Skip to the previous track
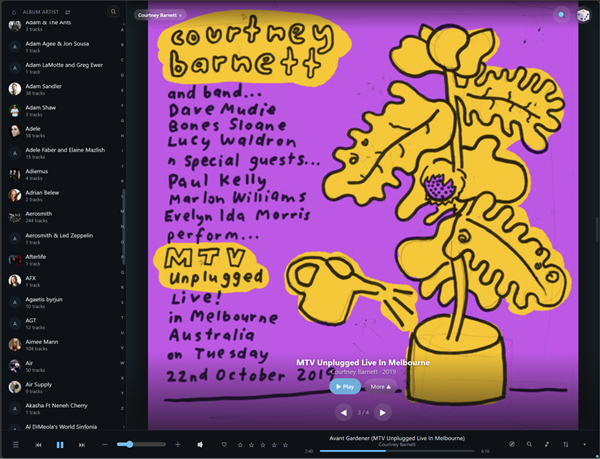Viewport: 600px width, 459px height. (x=38, y=444)
